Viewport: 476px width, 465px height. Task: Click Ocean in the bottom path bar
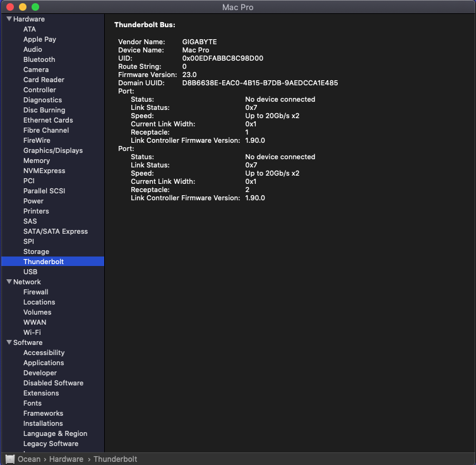[x=29, y=459]
